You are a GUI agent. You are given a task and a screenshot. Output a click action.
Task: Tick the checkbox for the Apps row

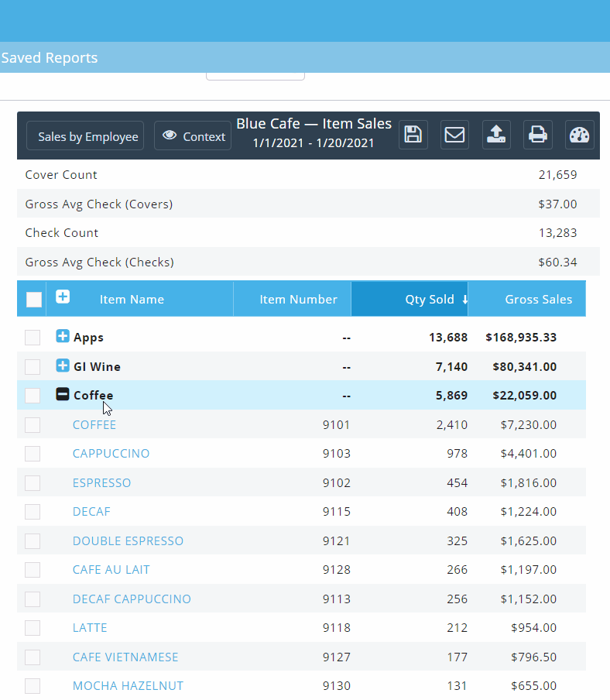33,338
